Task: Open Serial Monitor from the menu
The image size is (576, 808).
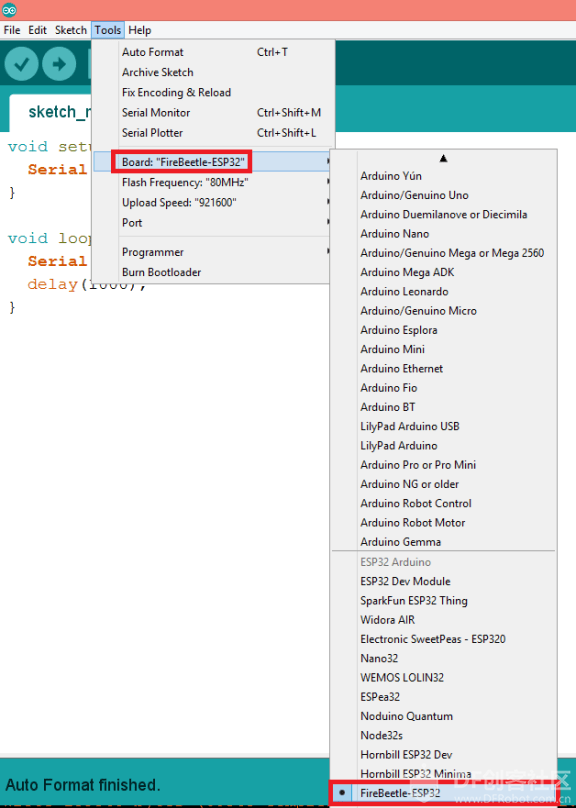Action: tap(213, 112)
